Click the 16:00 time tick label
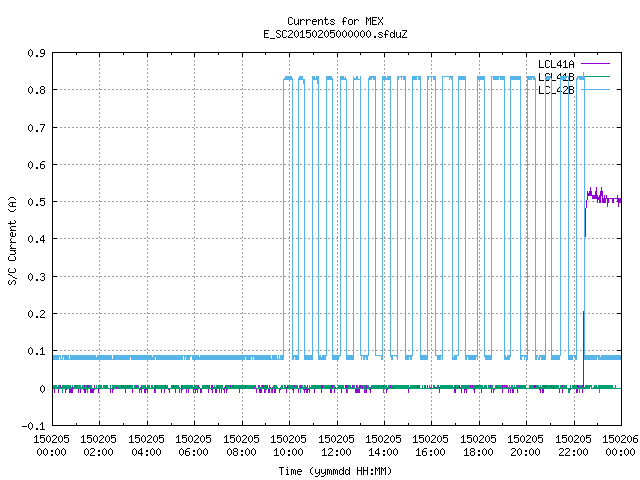 click(x=431, y=452)
